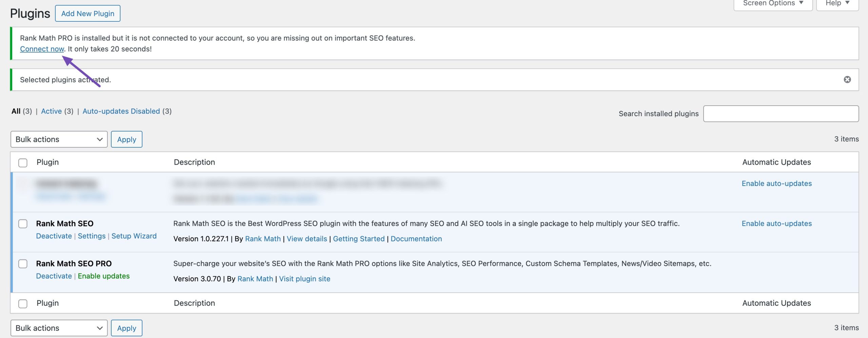Viewport: 868px width, 338px height.
Task: Open the Help dropdown tab
Action: point(837,3)
